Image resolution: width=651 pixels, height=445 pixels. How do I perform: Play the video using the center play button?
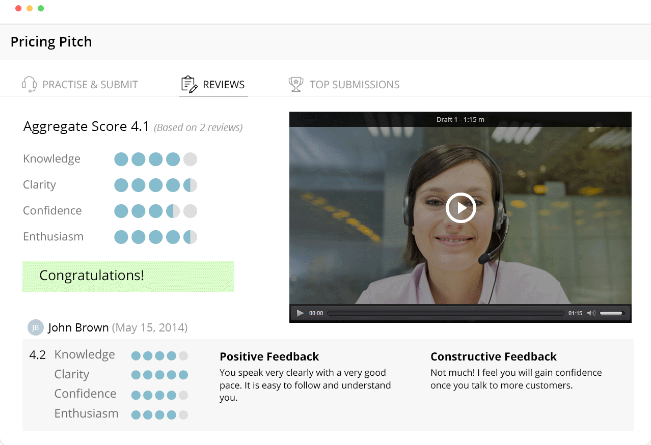[460, 208]
